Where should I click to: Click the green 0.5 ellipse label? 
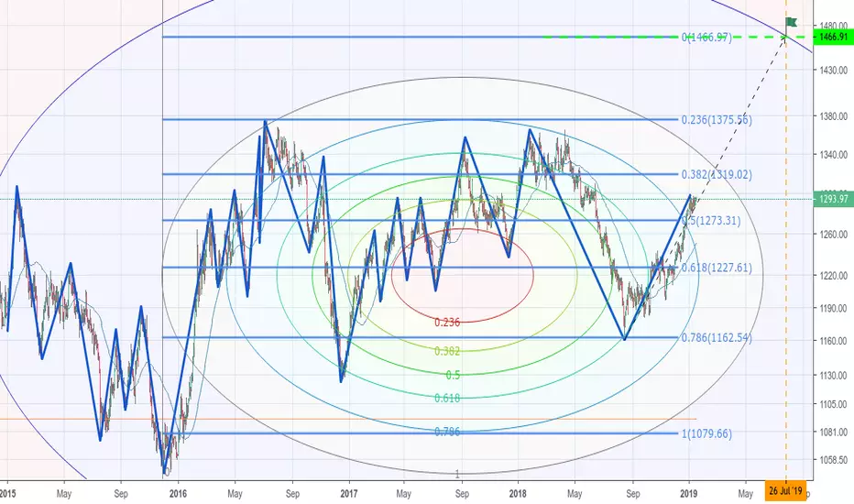pos(453,375)
